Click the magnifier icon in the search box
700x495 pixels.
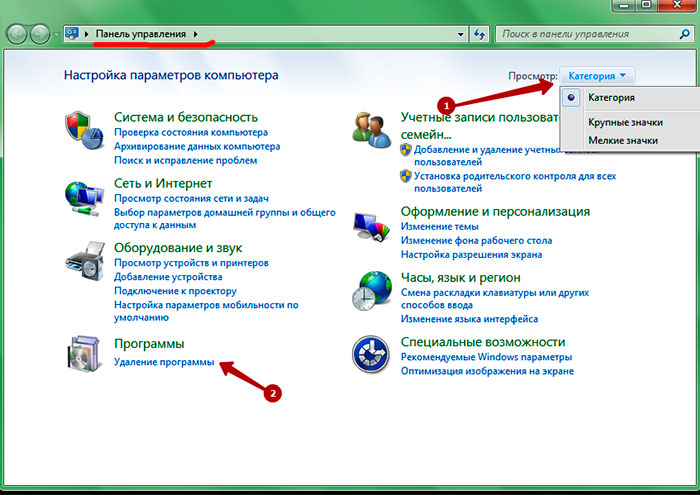click(x=684, y=34)
